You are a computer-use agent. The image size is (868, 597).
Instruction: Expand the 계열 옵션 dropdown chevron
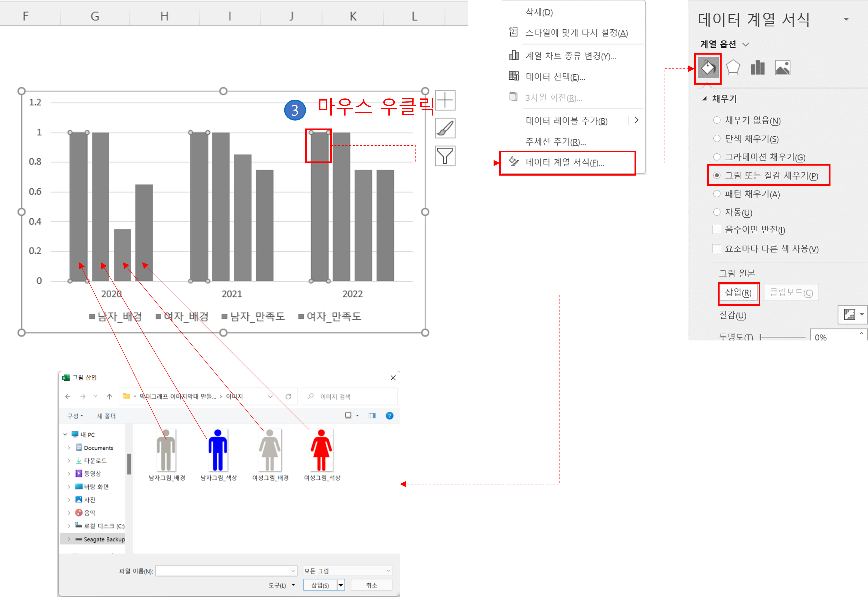[x=746, y=45]
